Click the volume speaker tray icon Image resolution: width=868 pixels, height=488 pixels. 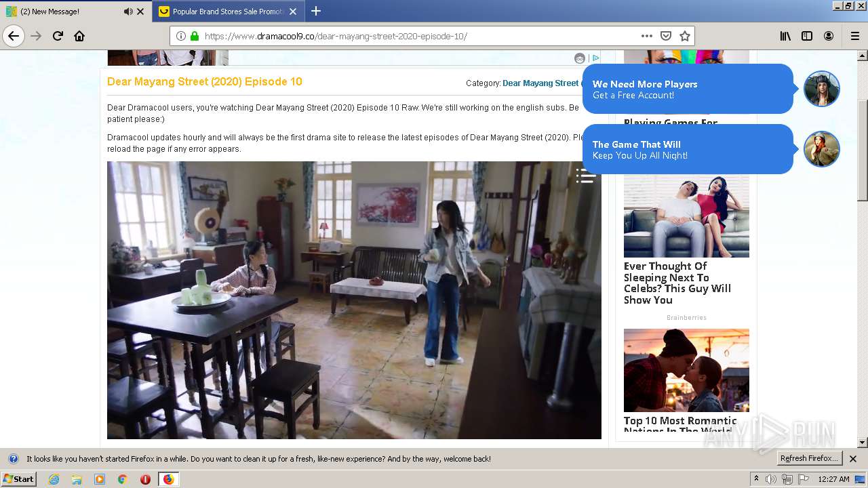[771, 479]
